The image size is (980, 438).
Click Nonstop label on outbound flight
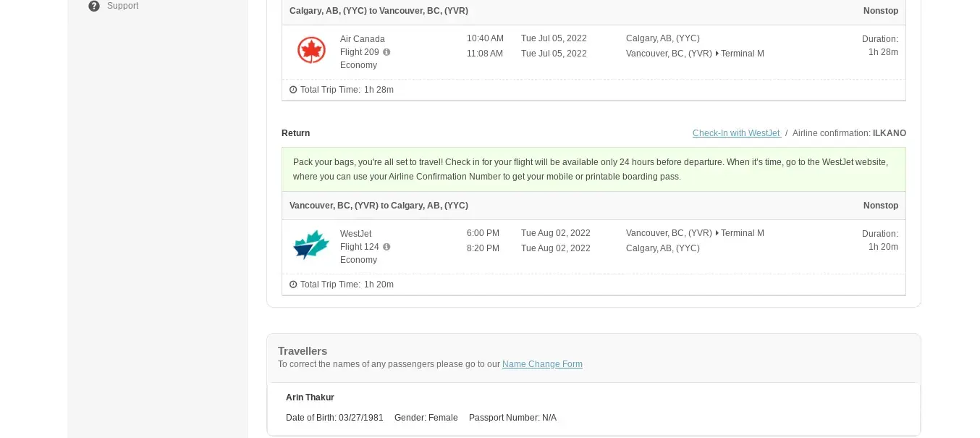[x=881, y=11]
